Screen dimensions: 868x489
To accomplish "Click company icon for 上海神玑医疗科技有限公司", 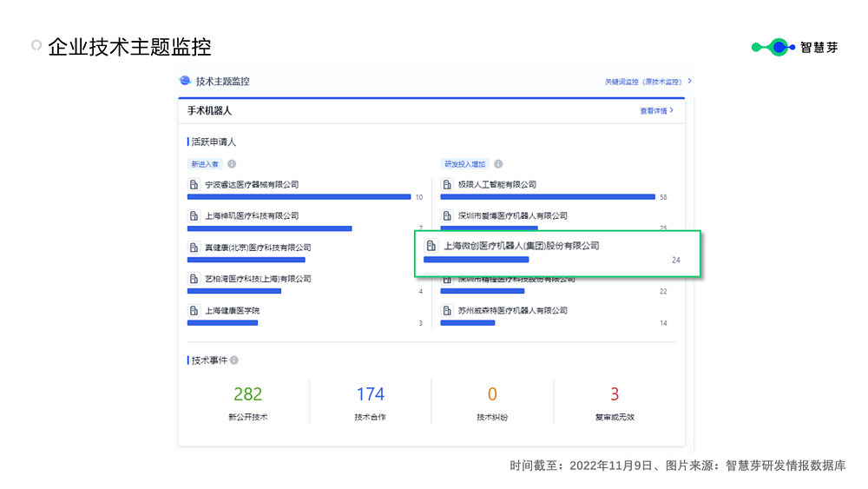I will click(194, 216).
